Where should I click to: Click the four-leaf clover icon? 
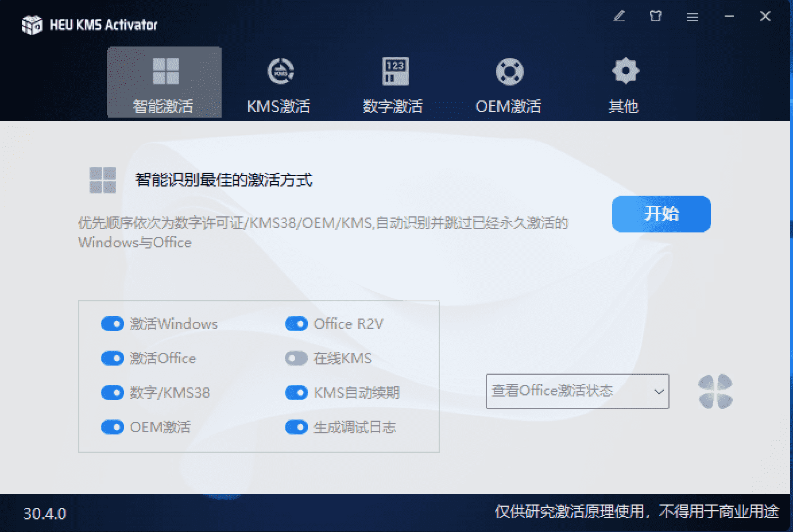point(715,392)
